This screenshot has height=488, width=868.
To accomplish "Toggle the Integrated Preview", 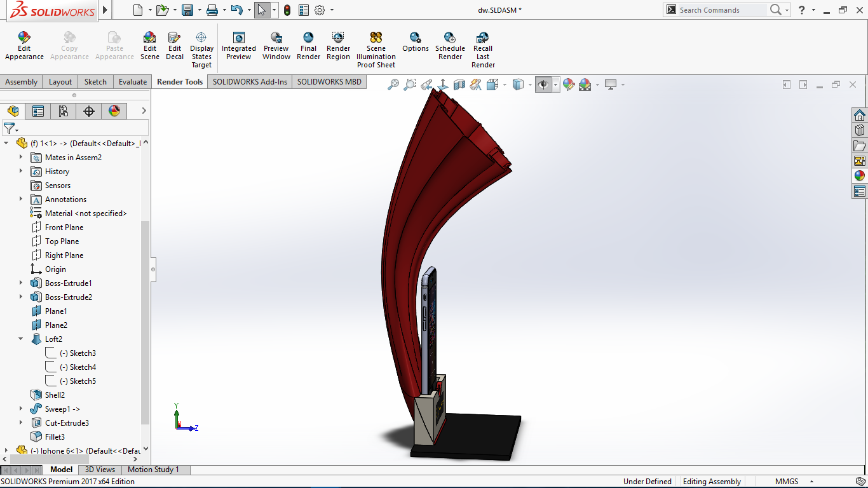I will click(x=239, y=46).
